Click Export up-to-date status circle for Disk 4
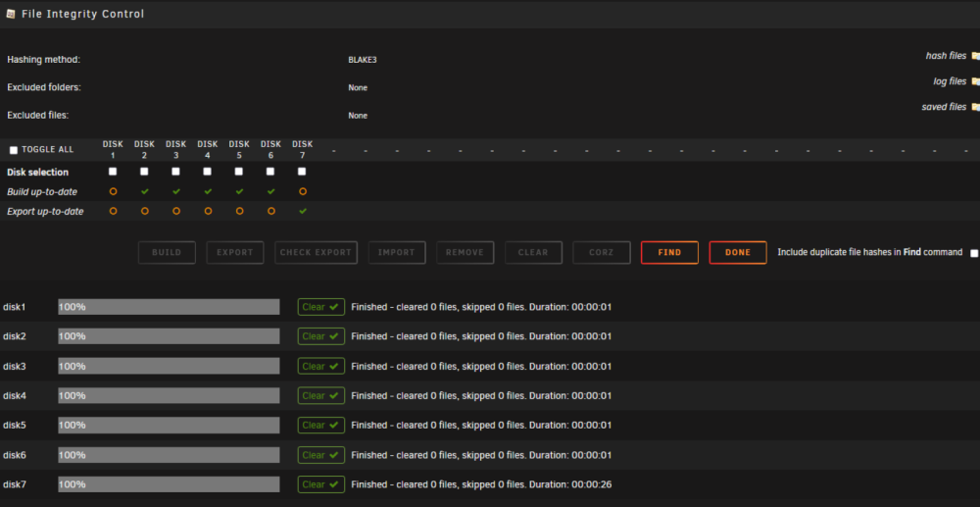 [208, 211]
